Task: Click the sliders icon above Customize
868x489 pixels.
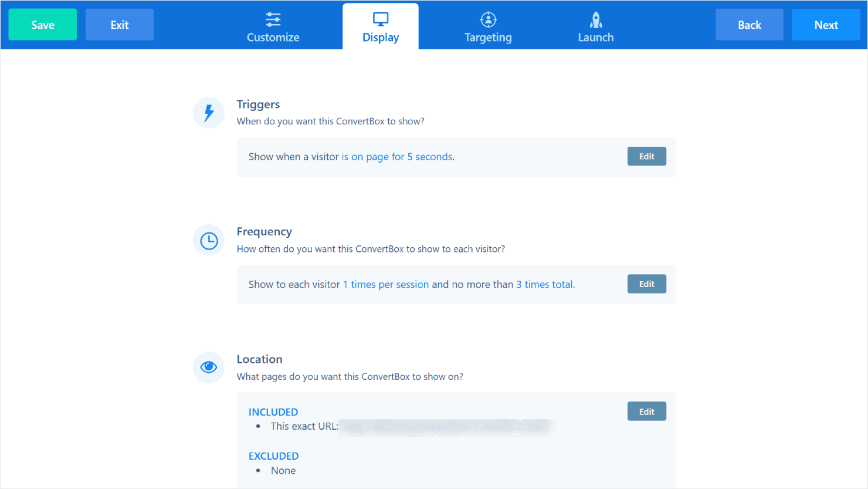Action: (x=273, y=19)
